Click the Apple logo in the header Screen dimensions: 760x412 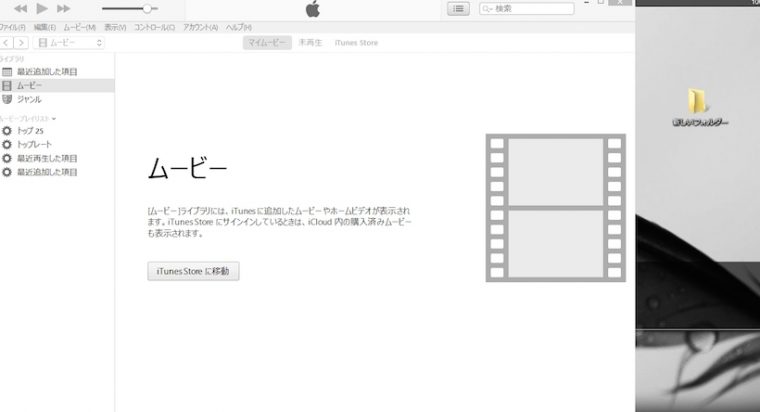[x=313, y=9]
